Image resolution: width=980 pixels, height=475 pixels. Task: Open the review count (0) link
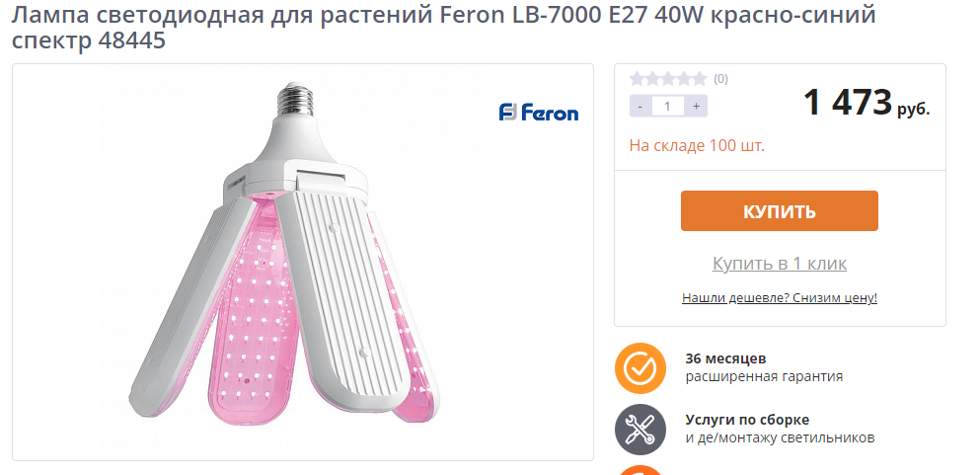pyautogui.click(x=720, y=79)
